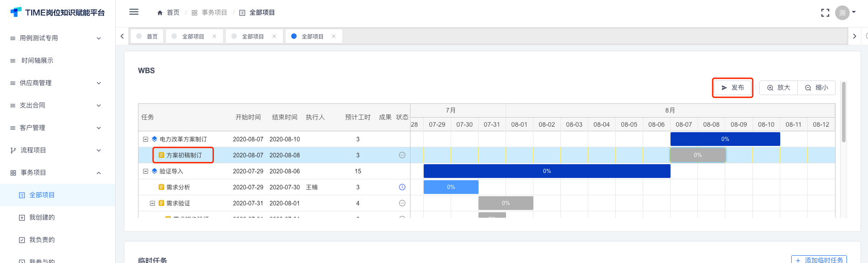Click the 开始时间 column header
868x263 pixels.
[248, 117]
